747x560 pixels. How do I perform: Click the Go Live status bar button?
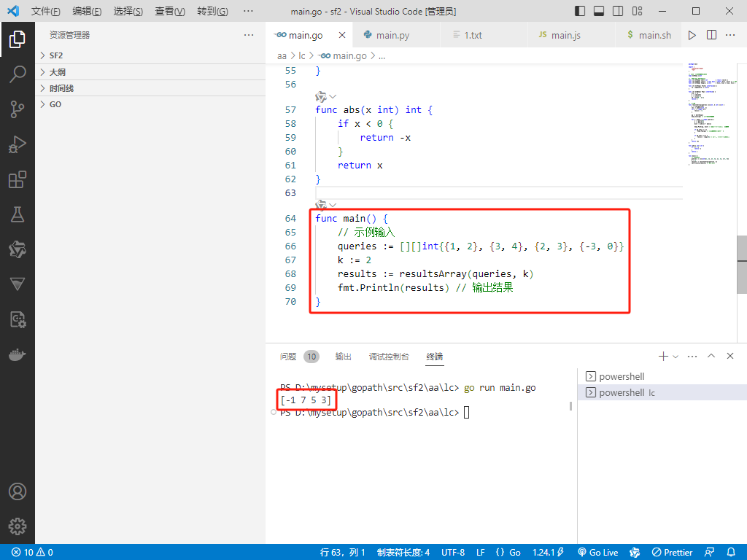[x=598, y=553]
